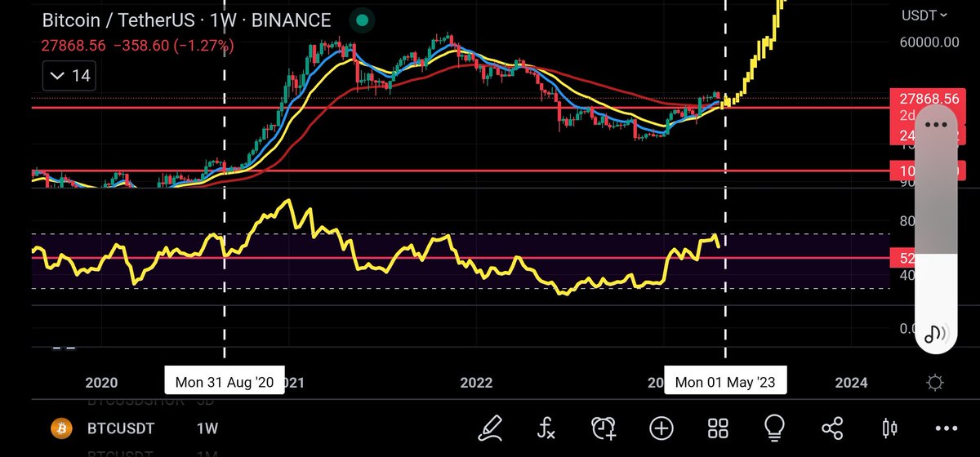Tap the −358.60 (−1.27%) price change

[x=173, y=47]
